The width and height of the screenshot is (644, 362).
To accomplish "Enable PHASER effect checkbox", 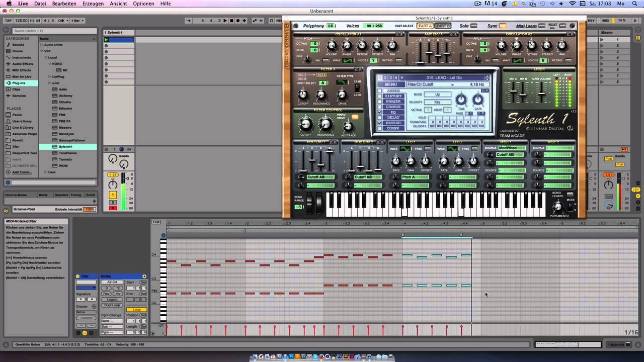I will point(380,102).
